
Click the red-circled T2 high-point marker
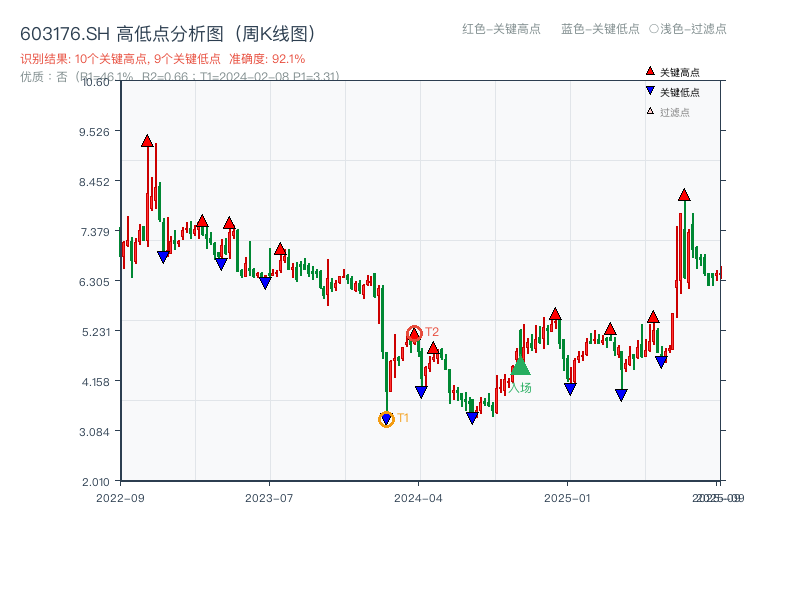[414, 334]
